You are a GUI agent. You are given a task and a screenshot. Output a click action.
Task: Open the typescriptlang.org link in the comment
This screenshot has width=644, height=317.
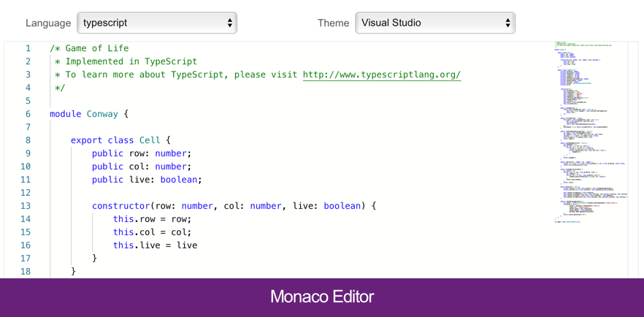click(x=382, y=75)
